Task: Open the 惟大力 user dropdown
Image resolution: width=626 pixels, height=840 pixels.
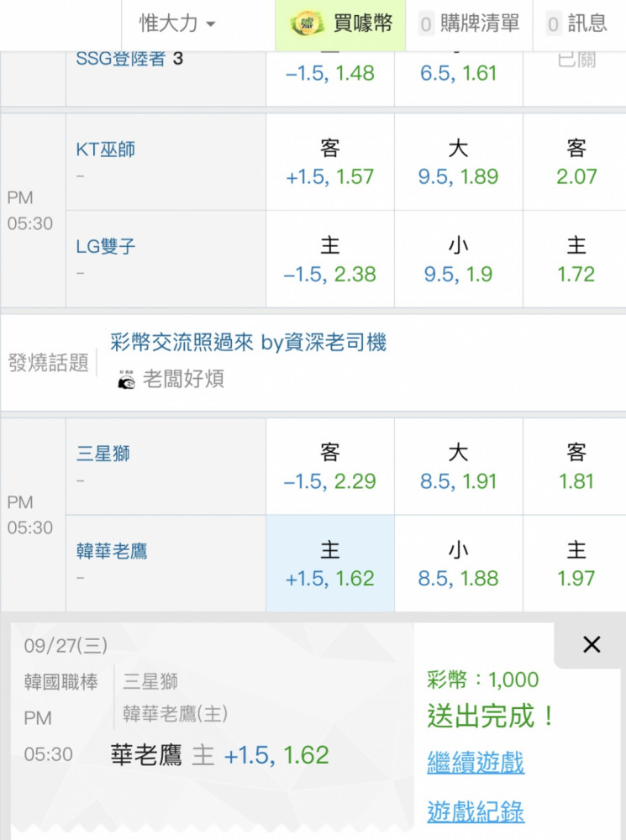Action: click(177, 24)
